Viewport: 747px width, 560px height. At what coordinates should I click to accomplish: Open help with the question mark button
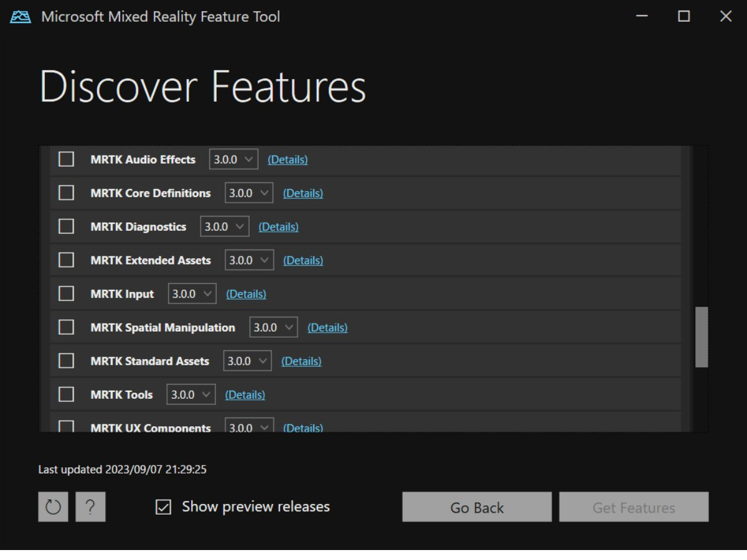coord(90,507)
